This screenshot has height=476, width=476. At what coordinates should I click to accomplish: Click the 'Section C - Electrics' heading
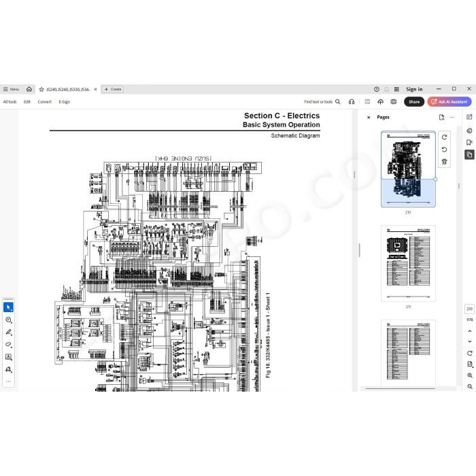pyautogui.click(x=282, y=116)
